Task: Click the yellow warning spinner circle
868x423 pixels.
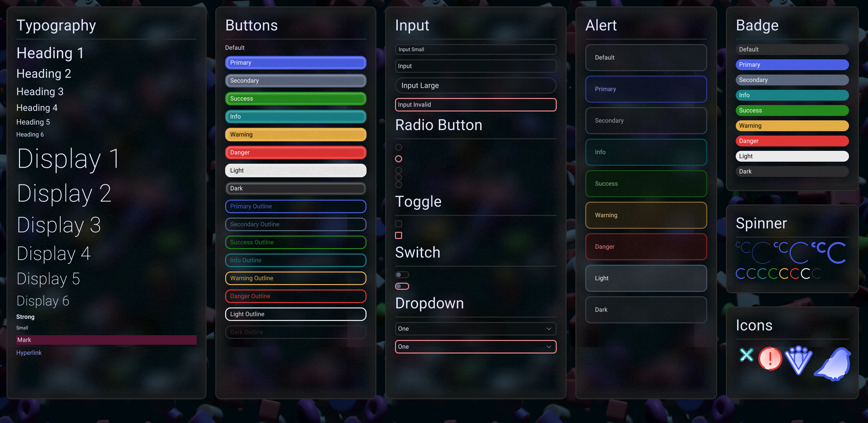Action: pyautogui.click(x=784, y=274)
